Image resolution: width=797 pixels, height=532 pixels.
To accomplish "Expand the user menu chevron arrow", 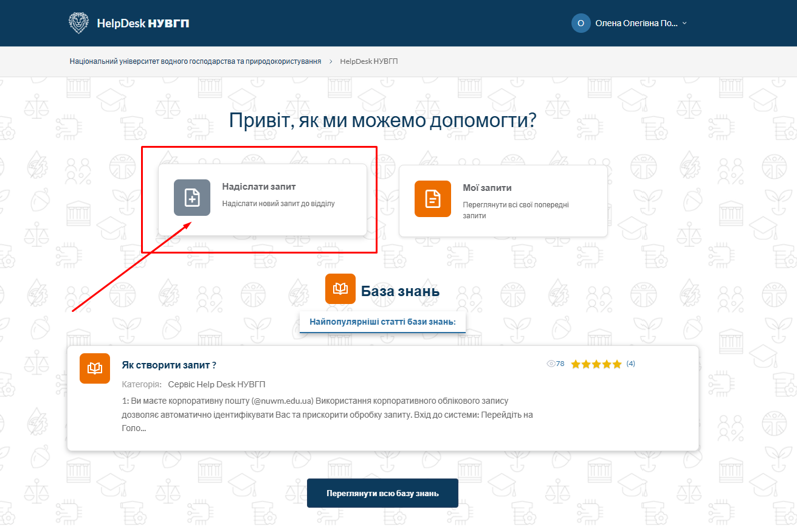I will point(685,23).
